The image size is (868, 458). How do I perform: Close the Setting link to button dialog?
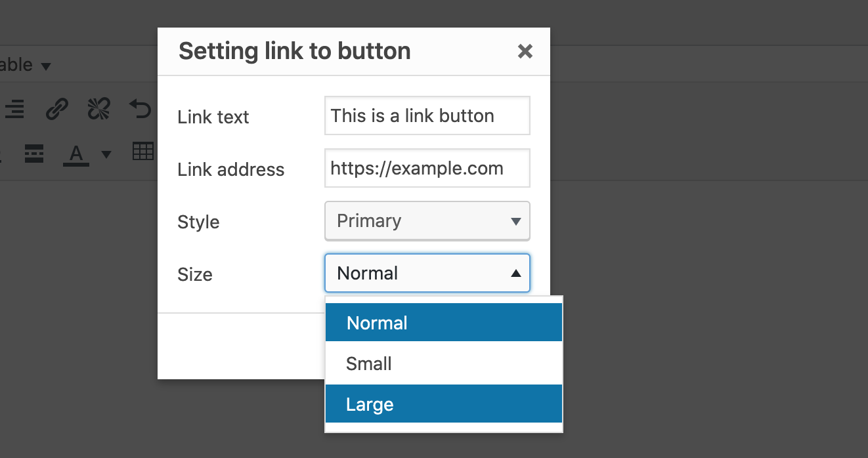pos(525,51)
